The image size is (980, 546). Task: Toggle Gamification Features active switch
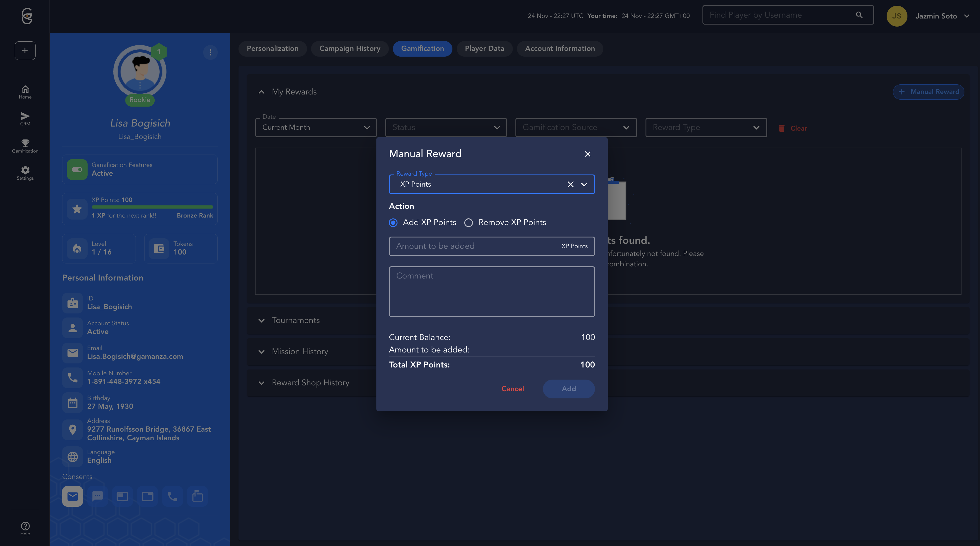[x=77, y=170]
